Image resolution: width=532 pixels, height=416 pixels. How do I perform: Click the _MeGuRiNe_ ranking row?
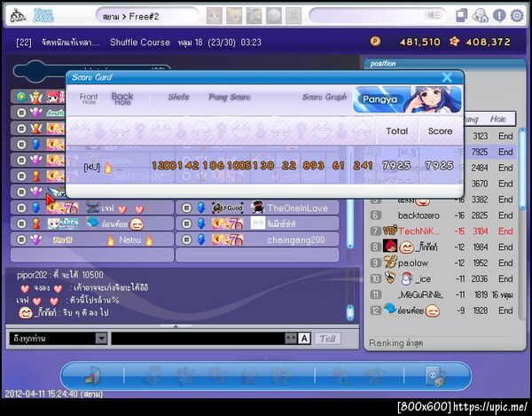click(x=442, y=294)
